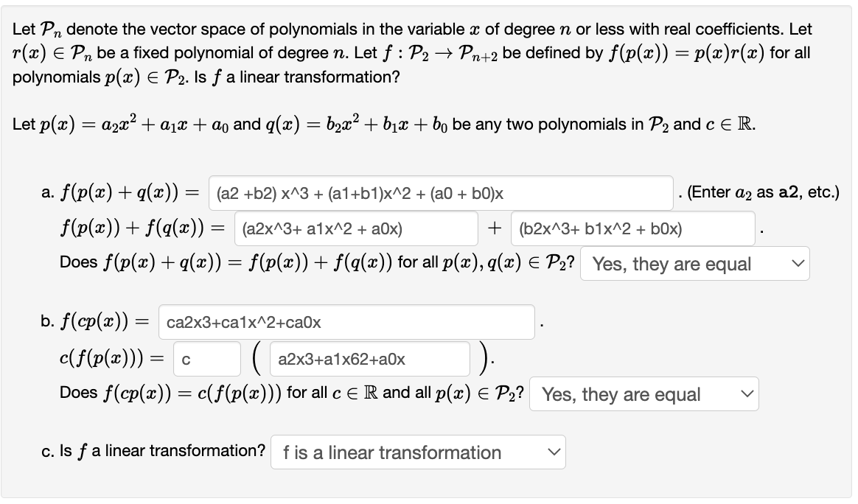
Task: Change the answer 'Yes, they are equal' in part b
Action: coord(643,394)
